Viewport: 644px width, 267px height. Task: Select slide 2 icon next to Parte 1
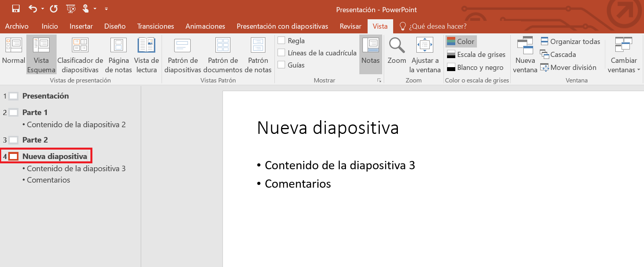tap(13, 112)
